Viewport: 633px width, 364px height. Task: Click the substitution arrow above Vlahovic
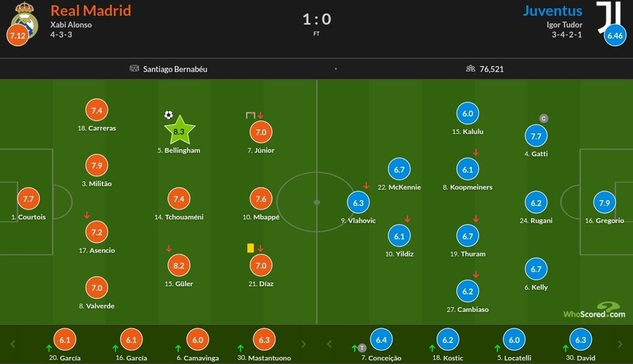click(x=366, y=186)
